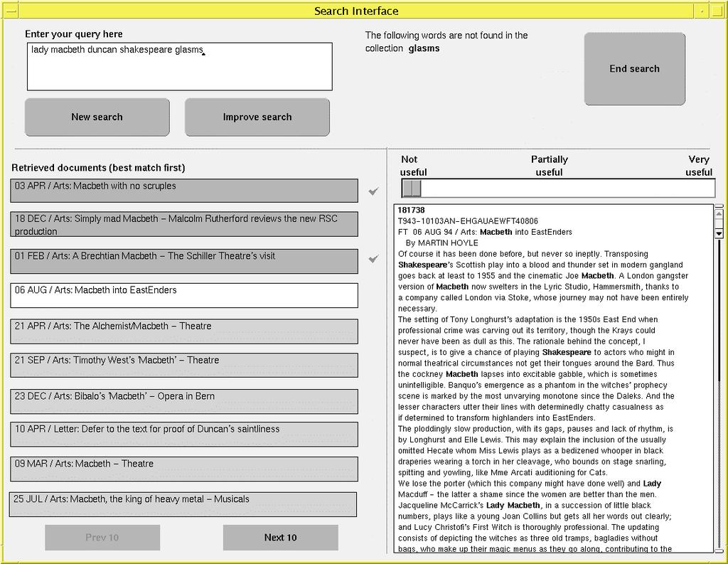The image size is (728, 564).
Task: Open window menu button in title bar
Action: (x=11, y=11)
